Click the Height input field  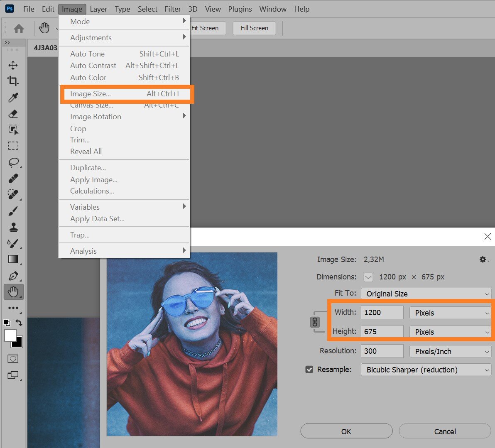pos(382,331)
